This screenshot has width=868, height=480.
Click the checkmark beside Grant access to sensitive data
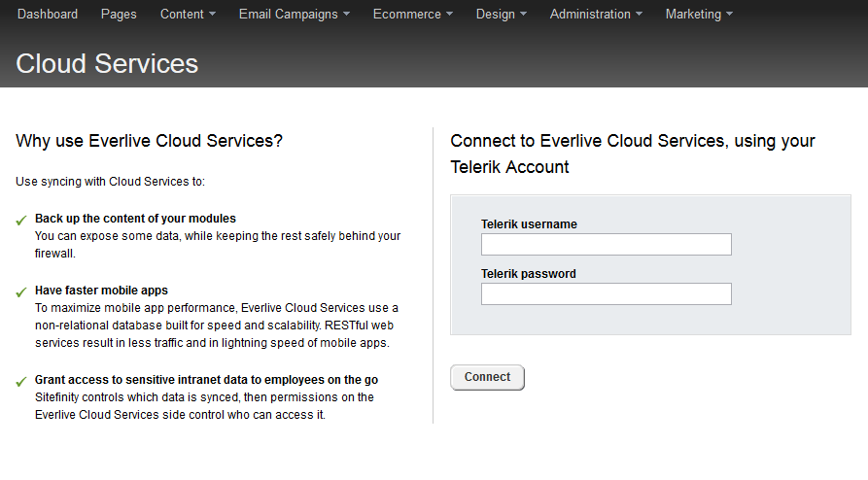[x=21, y=382]
